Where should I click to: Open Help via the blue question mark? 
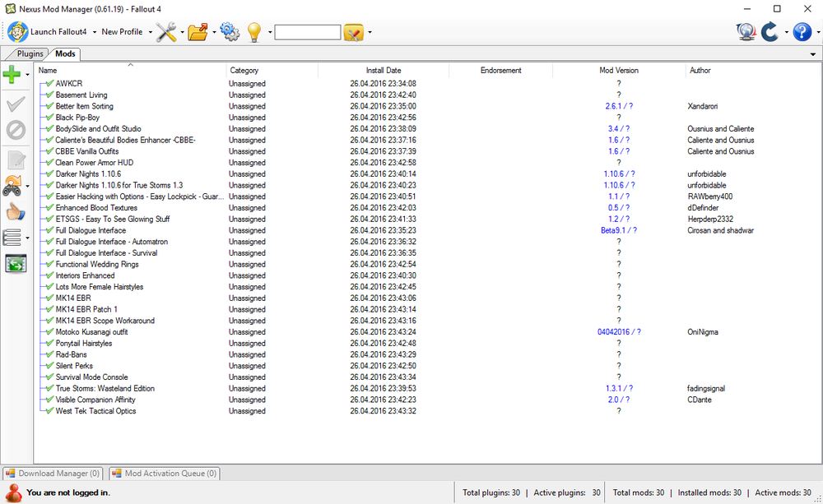tap(802, 32)
